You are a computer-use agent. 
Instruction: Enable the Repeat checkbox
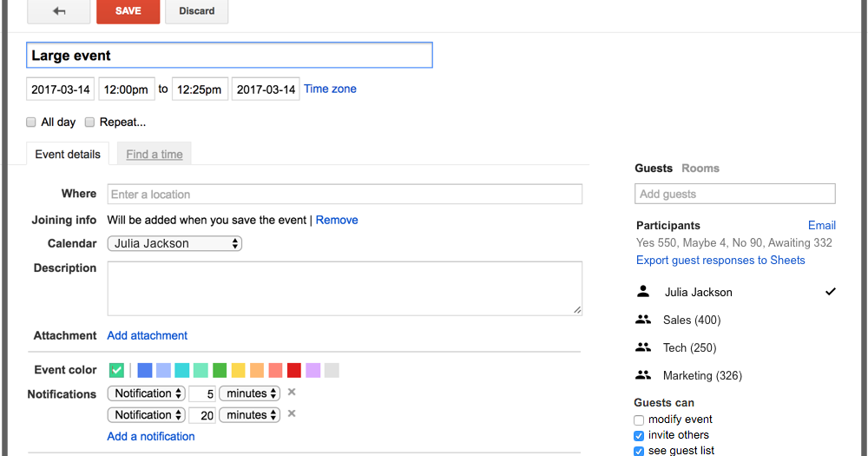pyautogui.click(x=89, y=122)
